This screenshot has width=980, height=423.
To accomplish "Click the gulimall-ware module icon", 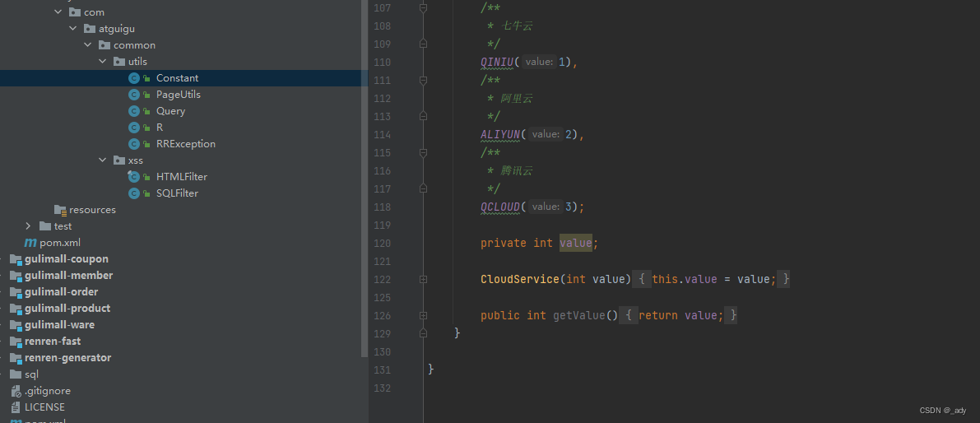I will pyautogui.click(x=16, y=325).
